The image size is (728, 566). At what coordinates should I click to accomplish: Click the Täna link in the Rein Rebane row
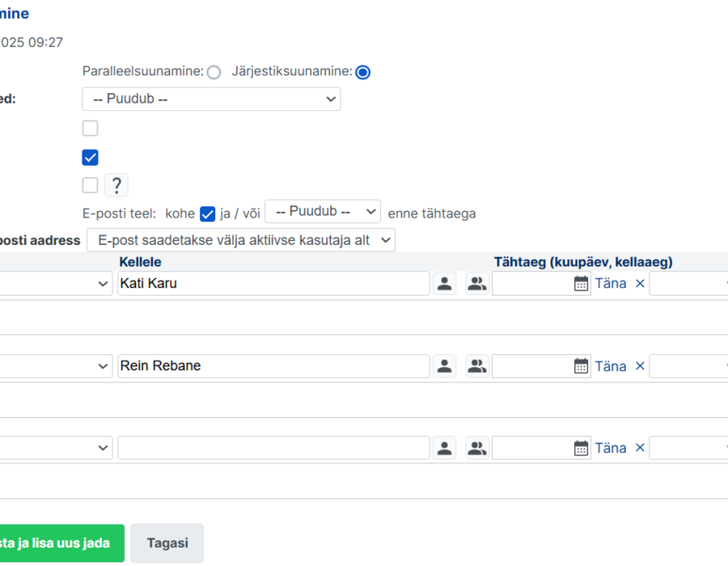pyautogui.click(x=611, y=366)
